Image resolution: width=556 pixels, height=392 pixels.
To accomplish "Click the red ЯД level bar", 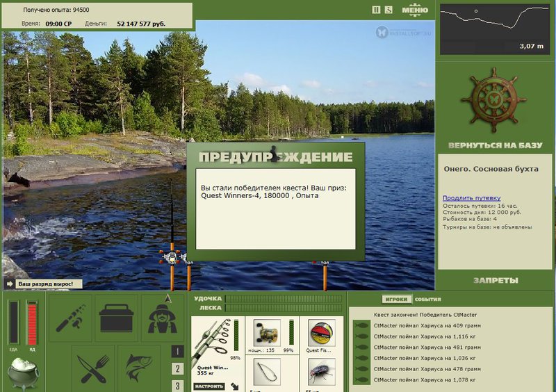I will pos(32,322).
